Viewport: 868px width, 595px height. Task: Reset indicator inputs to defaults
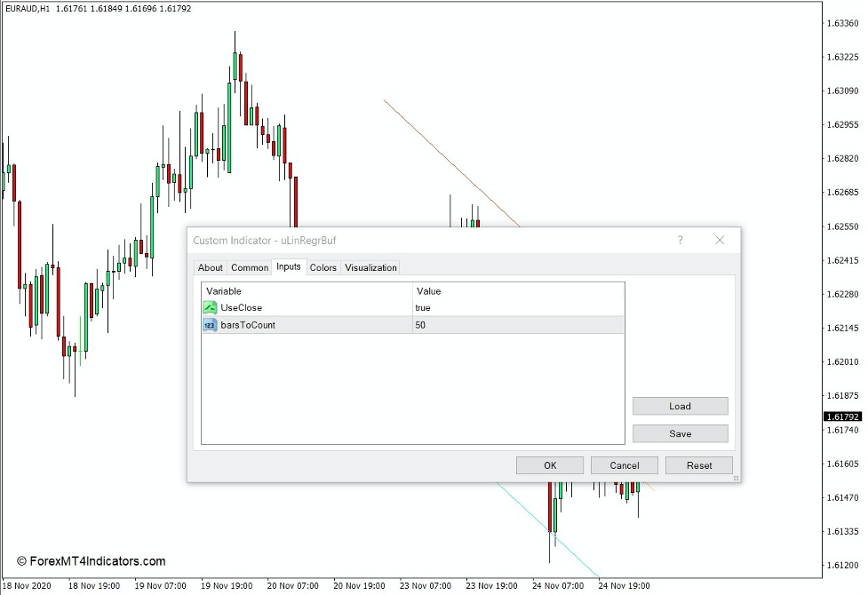(699, 464)
